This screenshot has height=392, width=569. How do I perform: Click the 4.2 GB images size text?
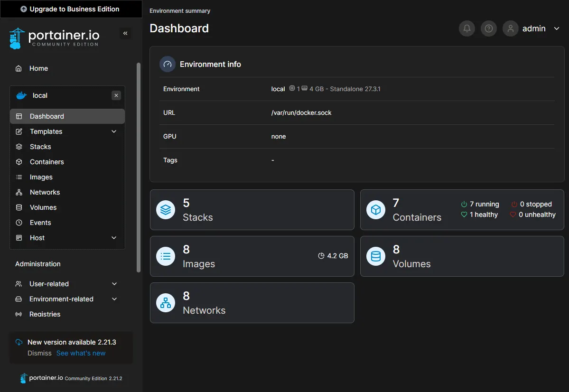click(x=337, y=256)
